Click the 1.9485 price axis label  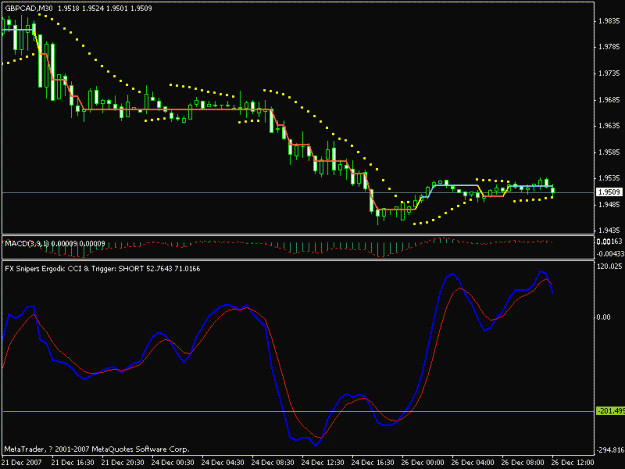[609, 205]
